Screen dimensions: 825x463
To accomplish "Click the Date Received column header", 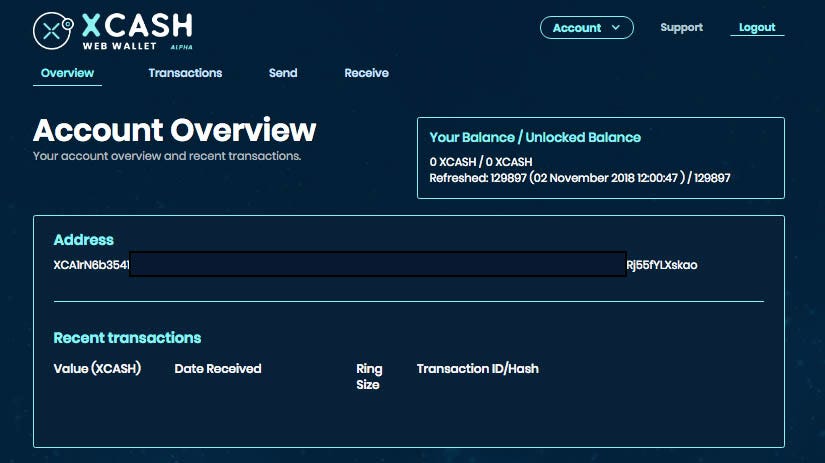I will [x=218, y=368].
